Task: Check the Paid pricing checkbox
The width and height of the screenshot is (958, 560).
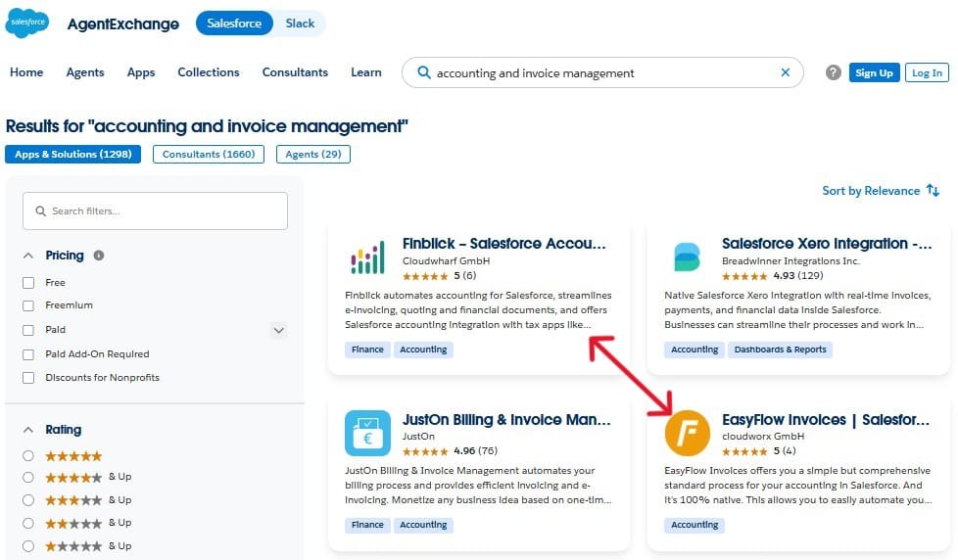Action: (28, 330)
